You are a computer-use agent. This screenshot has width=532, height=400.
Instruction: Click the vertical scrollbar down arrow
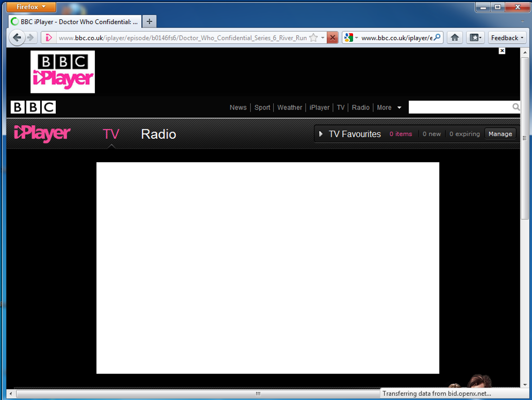coord(525,384)
